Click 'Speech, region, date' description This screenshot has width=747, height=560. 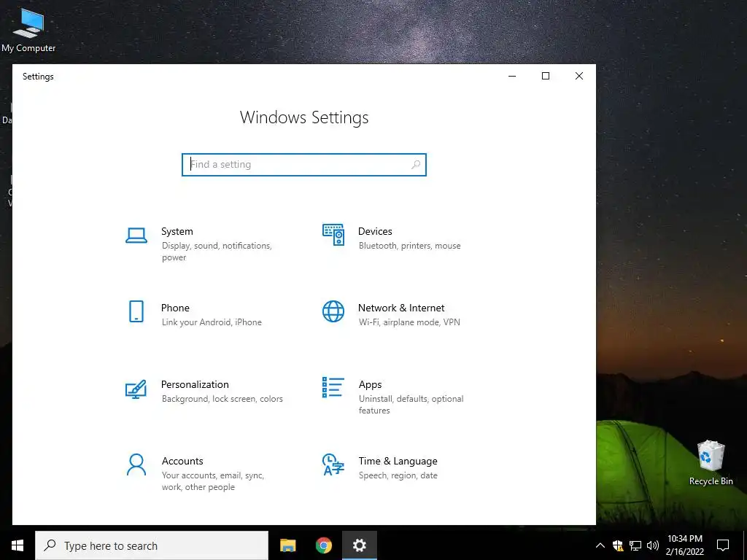click(x=398, y=475)
